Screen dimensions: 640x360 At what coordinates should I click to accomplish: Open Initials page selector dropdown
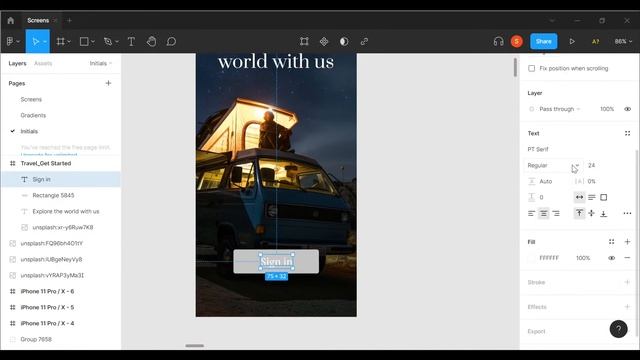100,63
